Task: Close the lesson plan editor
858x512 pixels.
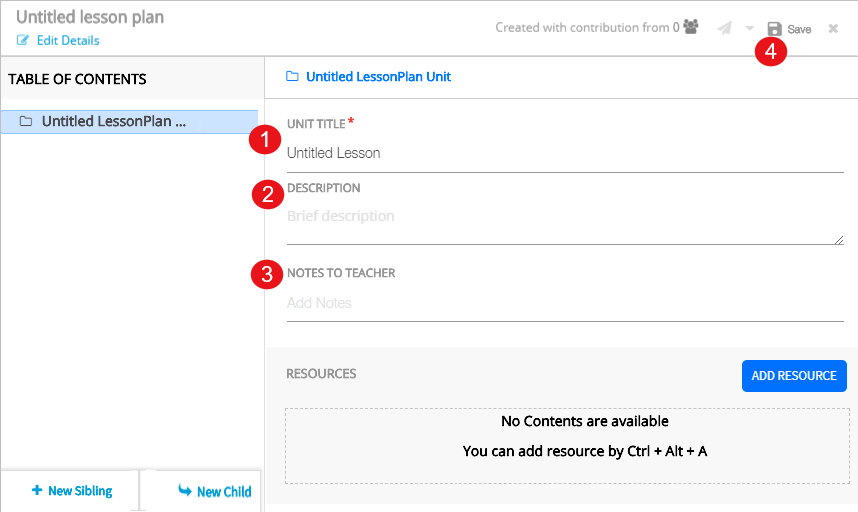Action: pyautogui.click(x=833, y=29)
